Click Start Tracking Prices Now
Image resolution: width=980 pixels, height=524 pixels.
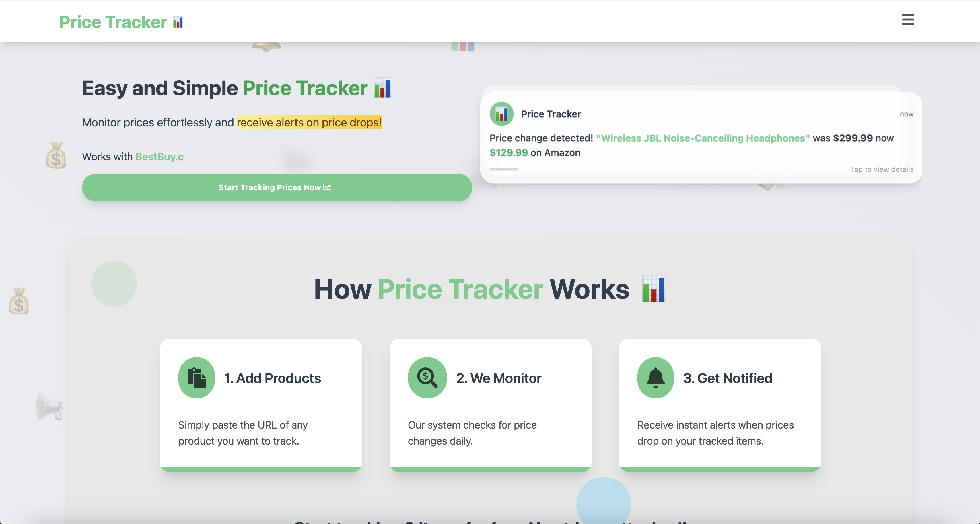coord(277,187)
